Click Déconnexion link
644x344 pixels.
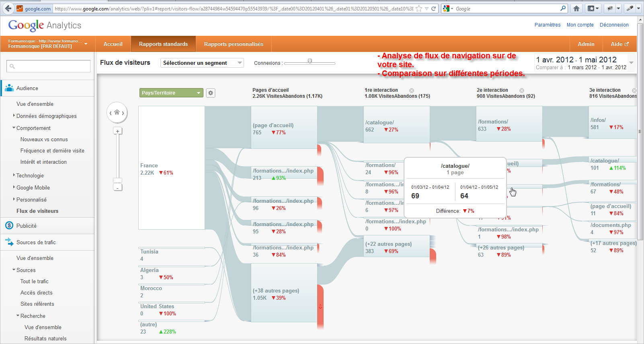tap(614, 25)
